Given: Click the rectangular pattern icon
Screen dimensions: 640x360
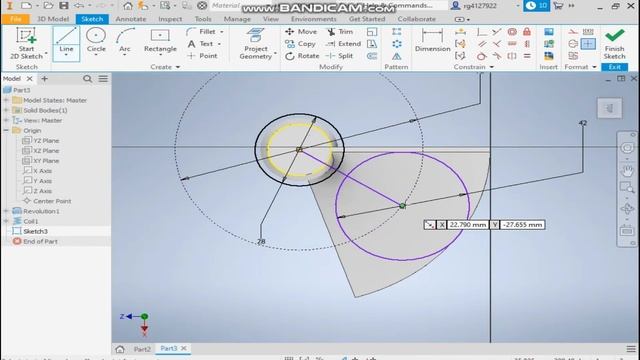Looking at the screenshot, I should [396, 31].
